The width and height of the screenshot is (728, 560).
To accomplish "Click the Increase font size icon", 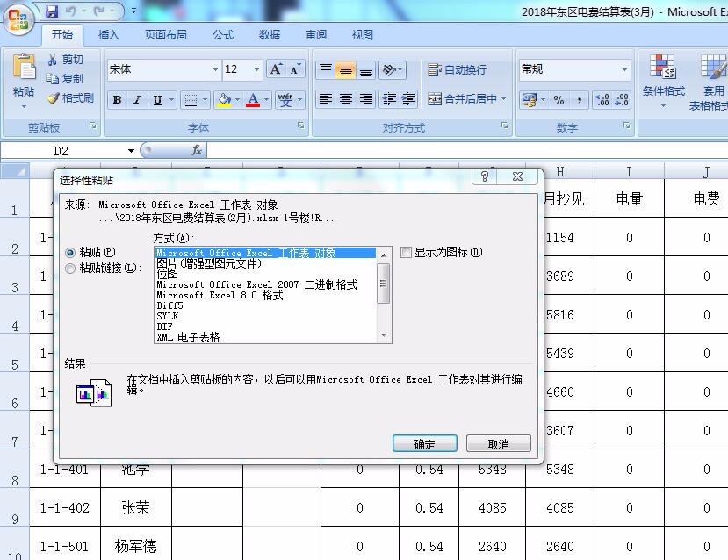I will pyautogui.click(x=276, y=69).
